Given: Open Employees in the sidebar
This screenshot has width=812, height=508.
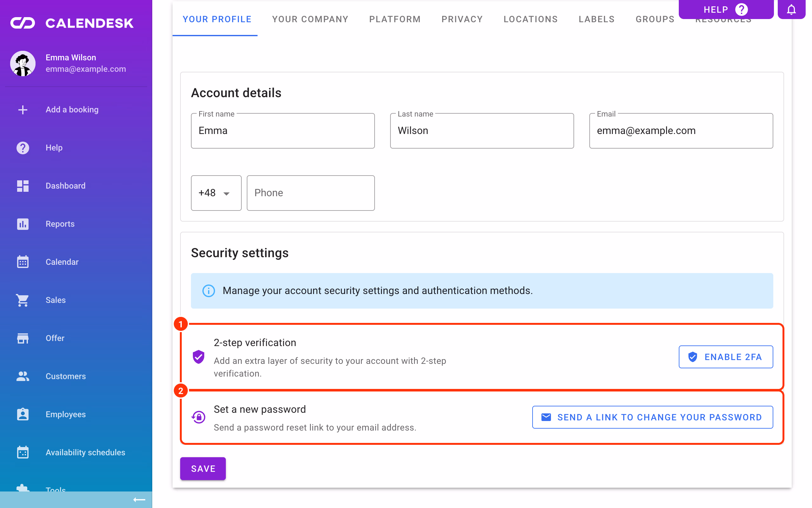Looking at the screenshot, I should coord(76,414).
